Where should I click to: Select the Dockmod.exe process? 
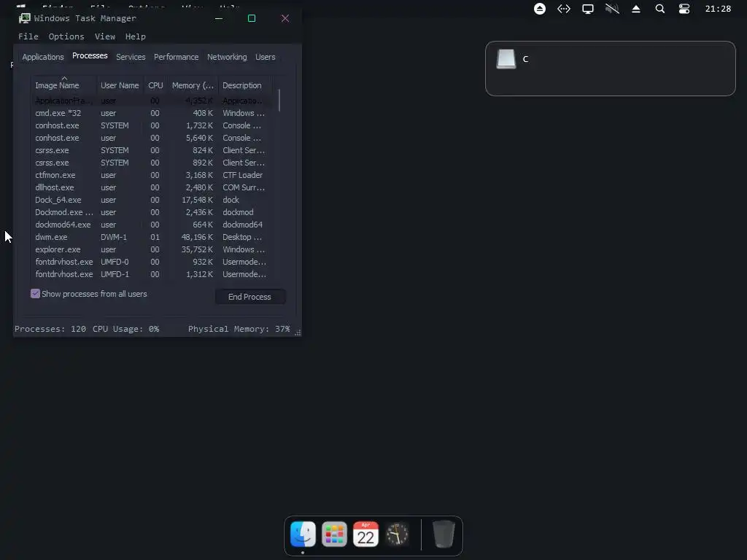coord(152,212)
